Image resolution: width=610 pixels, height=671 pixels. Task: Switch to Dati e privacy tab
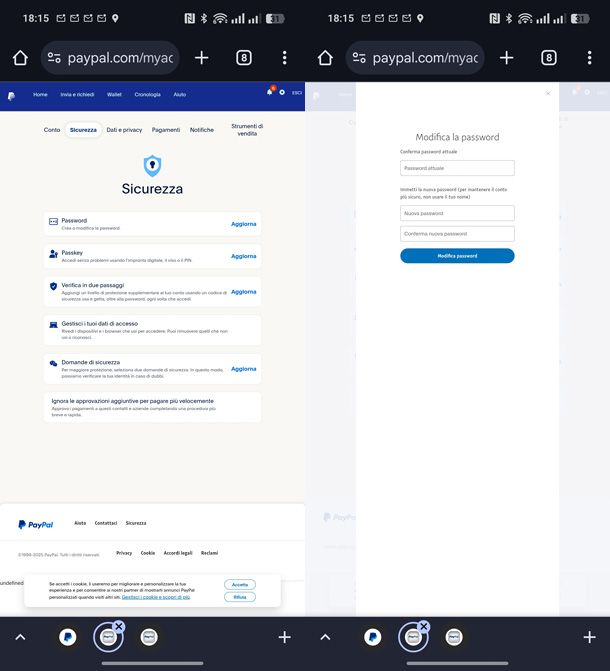[124, 130]
